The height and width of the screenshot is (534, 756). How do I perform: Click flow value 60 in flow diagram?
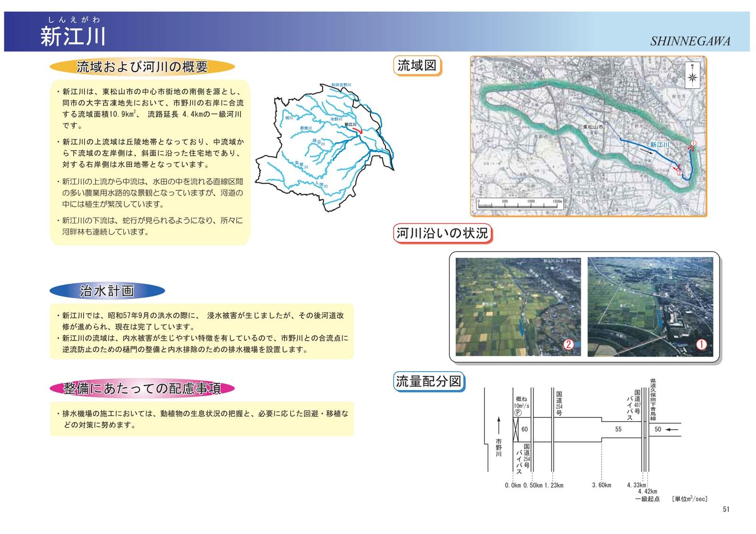524,429
